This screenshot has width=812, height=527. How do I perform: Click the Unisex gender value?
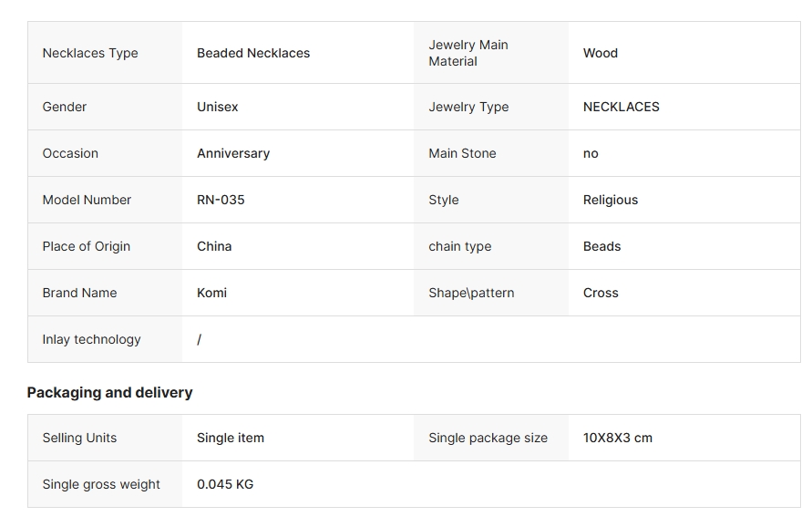(x=218, y=107)
